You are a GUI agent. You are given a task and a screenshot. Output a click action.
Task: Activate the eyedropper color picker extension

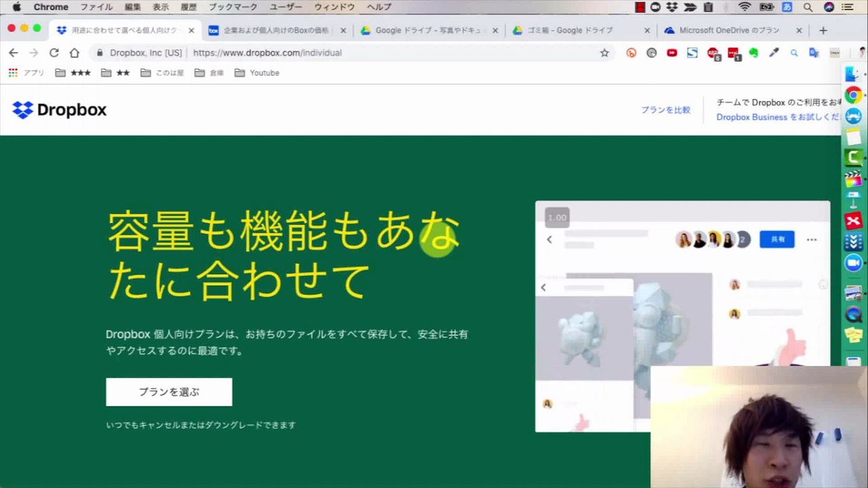click(774, 53)
